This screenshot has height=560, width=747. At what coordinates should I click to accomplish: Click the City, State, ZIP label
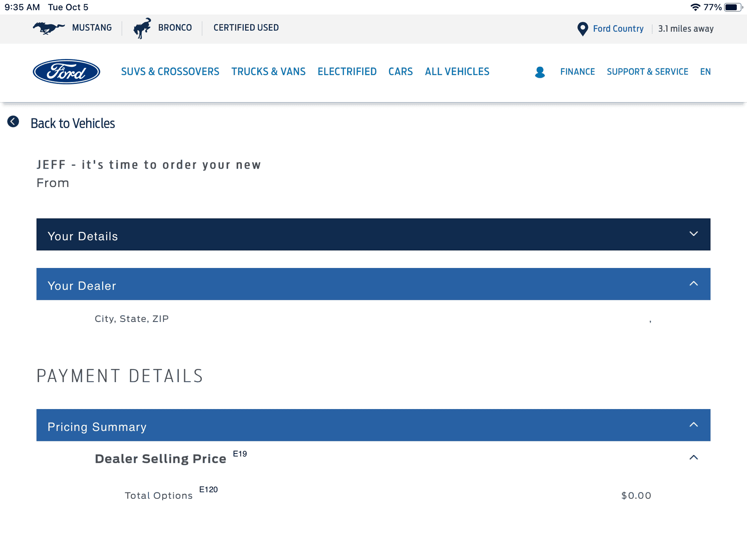[132, 319]
